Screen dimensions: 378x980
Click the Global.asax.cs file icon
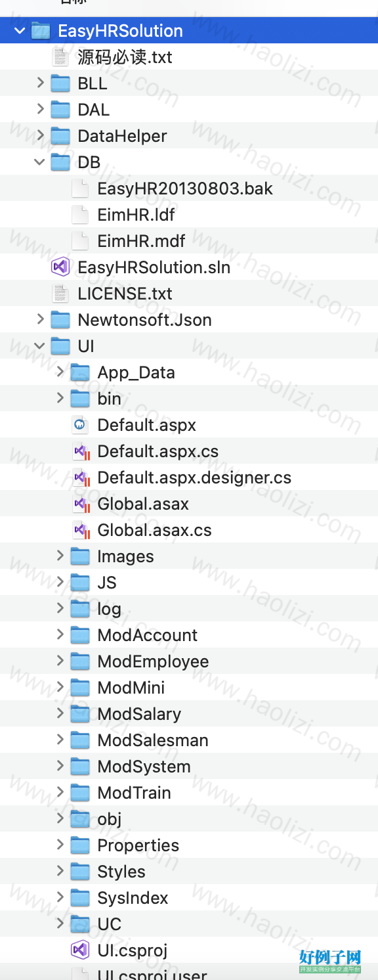(81, 530)
